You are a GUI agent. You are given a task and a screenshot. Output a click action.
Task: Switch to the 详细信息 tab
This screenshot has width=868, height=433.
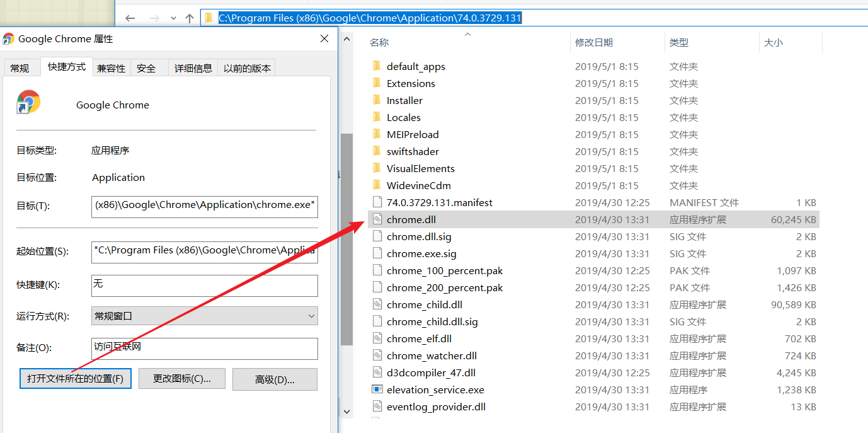[193, 68]
